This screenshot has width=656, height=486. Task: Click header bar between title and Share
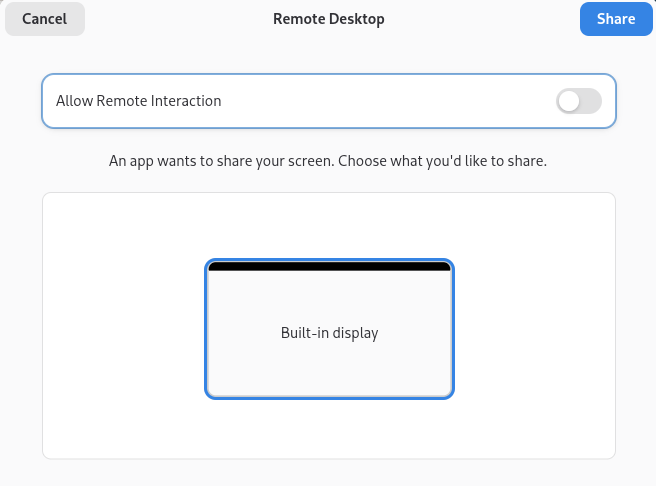[x=480, y=19]
